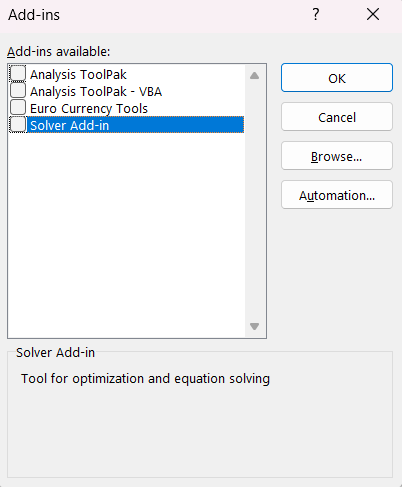Click the list's scroll up arrow
Screen dimensions: 402x487
[254, 76]
